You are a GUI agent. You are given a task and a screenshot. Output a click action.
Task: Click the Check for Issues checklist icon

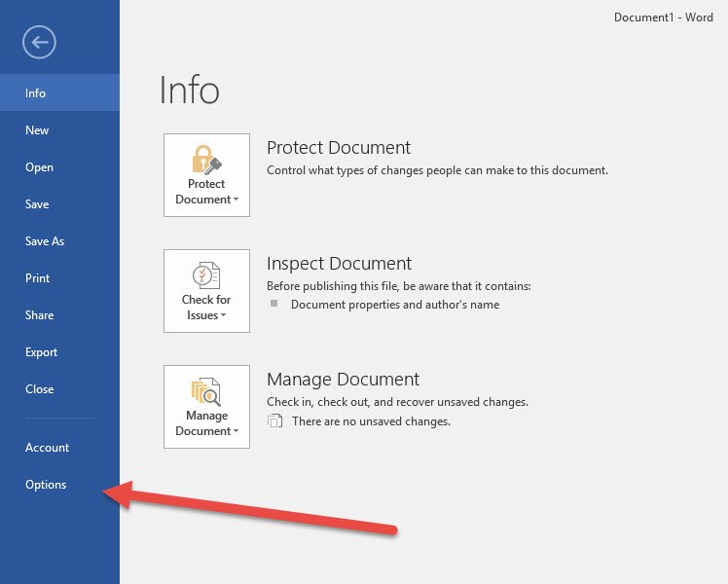coord(206,275)
